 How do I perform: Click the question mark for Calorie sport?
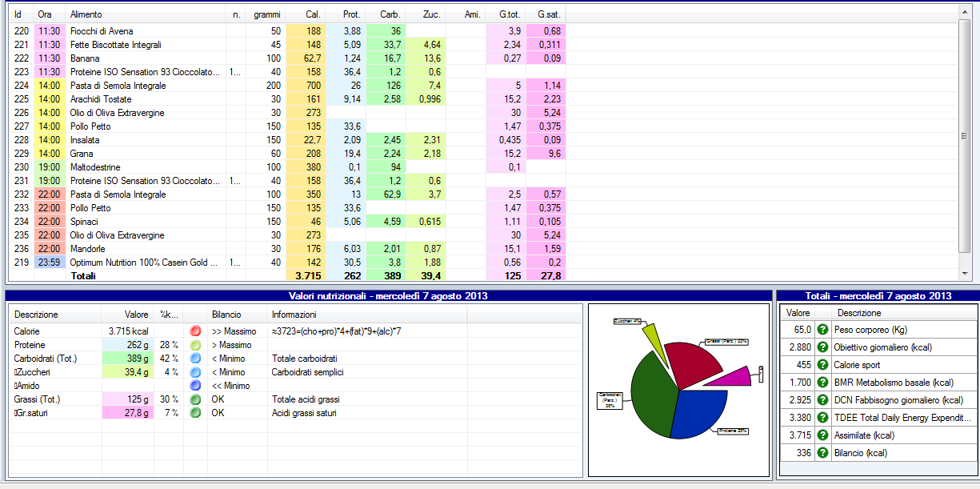pyautogui.click(x=824, y=365)
